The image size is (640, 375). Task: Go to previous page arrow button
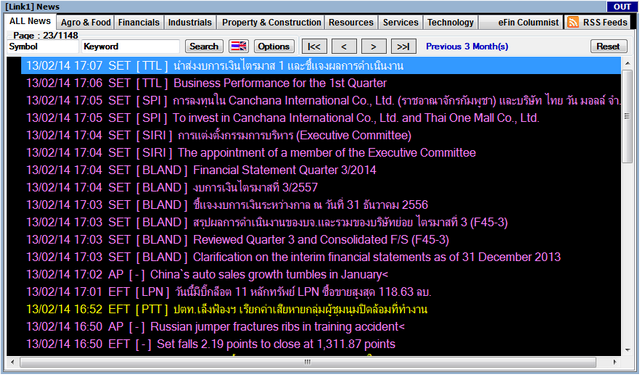[344, 47]
